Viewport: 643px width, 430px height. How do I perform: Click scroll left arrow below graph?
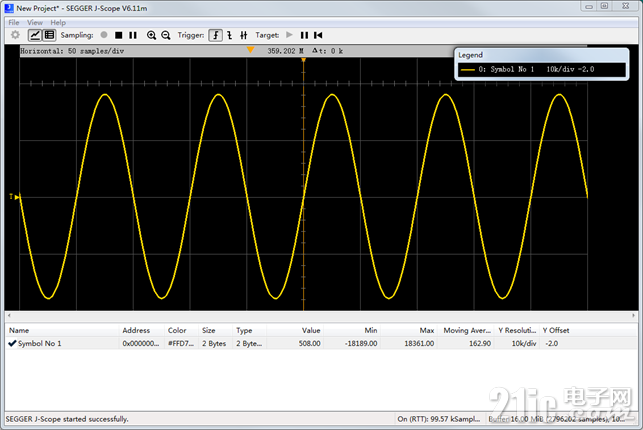(9, 316)
